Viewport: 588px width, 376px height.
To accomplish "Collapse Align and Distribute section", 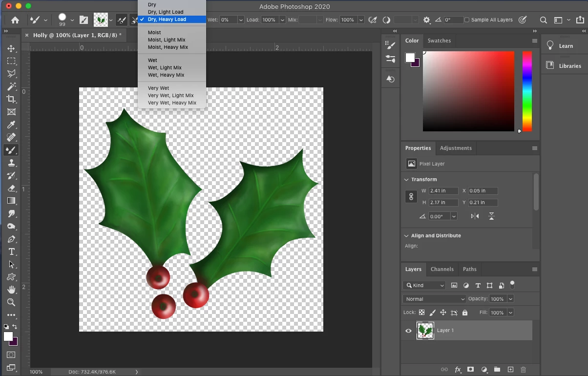I will [406, 236].
